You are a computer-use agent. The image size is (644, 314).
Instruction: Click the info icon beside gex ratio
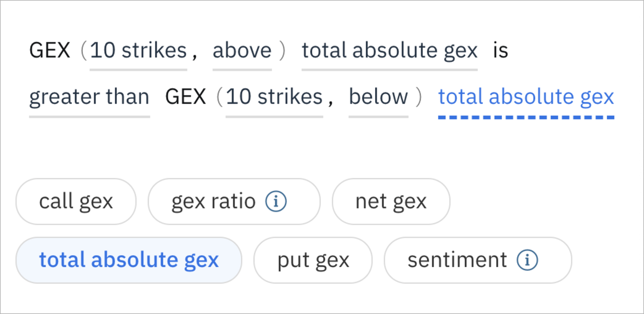click(x=276, y=202)
